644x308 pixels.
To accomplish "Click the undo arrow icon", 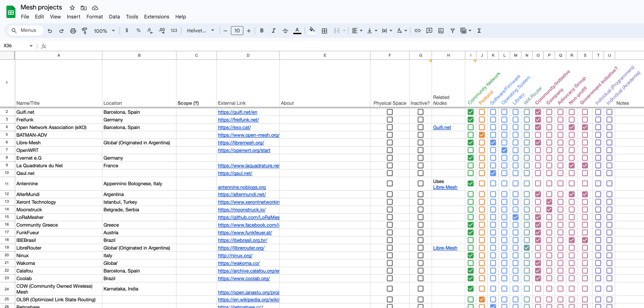I will coord(50,31).
